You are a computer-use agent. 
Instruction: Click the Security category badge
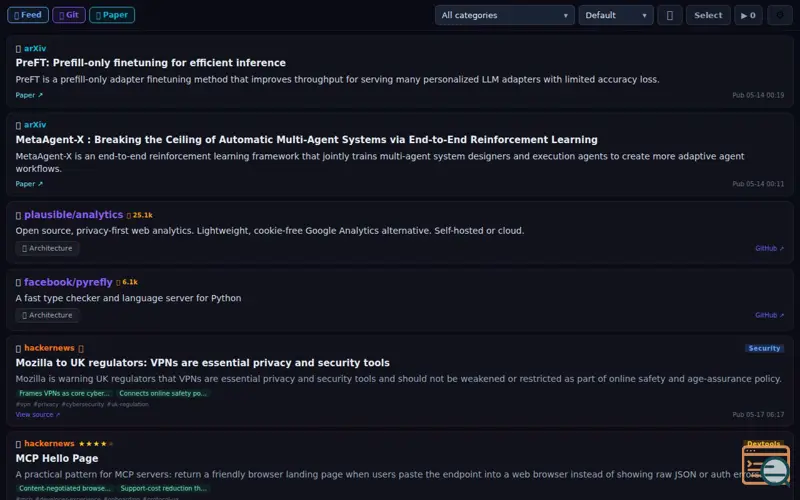click(x=764, y=348)
